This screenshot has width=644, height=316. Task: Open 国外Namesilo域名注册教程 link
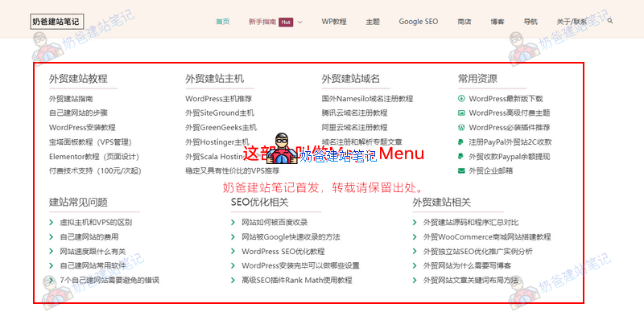click(367, 98)
